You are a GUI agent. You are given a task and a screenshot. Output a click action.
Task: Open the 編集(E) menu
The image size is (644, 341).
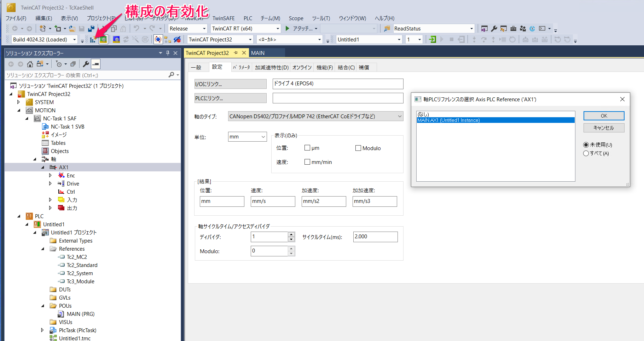point(44,18)
